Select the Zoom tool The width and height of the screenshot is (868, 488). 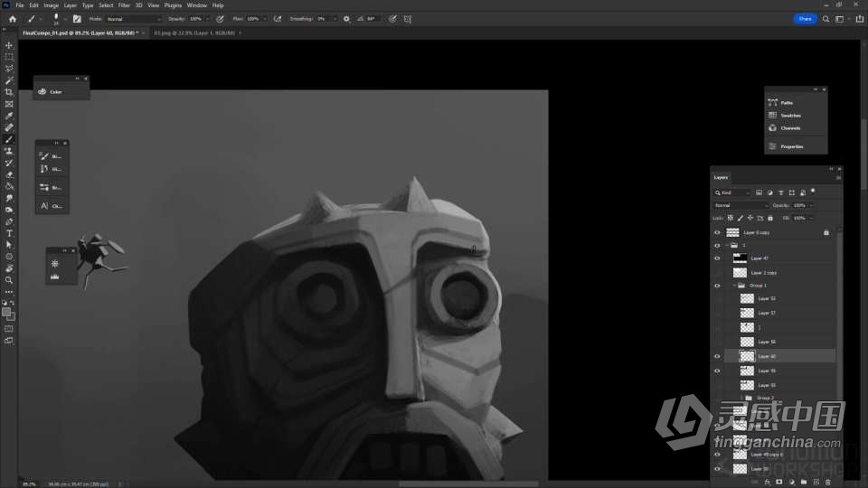click(x=9, y=280)
